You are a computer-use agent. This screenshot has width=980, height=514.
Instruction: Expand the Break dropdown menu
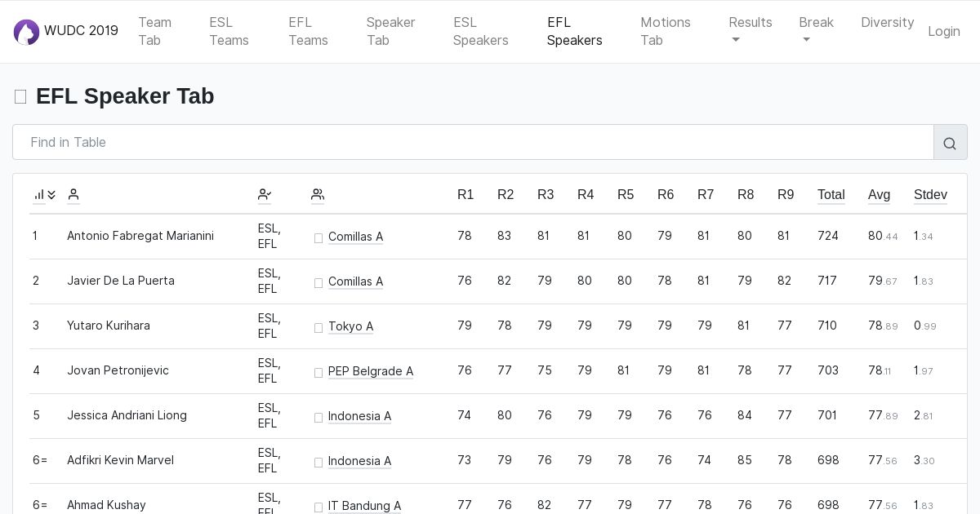coord(816,31)
